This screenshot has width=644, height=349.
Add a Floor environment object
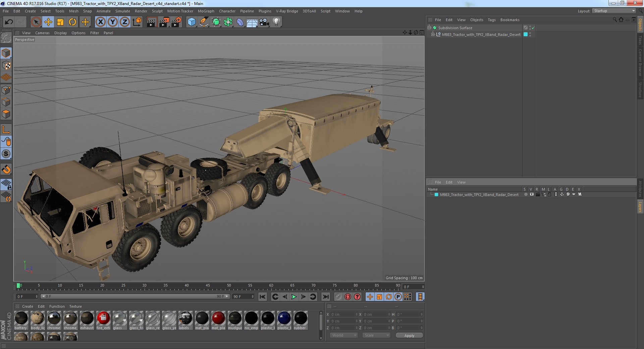click(x=252, y=22)
